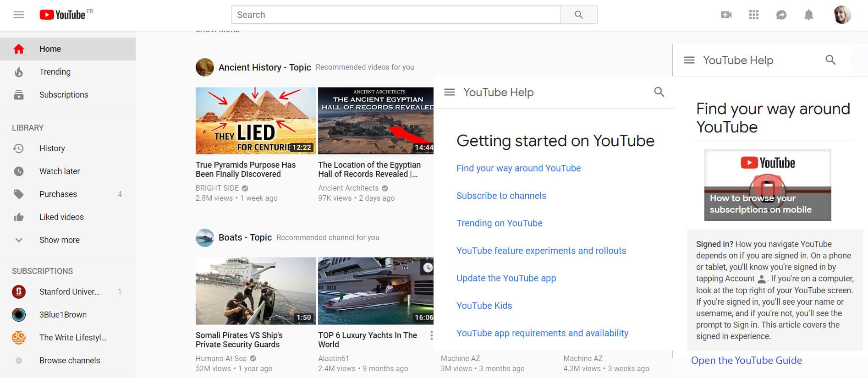Click into the Search input field
868x378 pixels.
click(395, 15)
